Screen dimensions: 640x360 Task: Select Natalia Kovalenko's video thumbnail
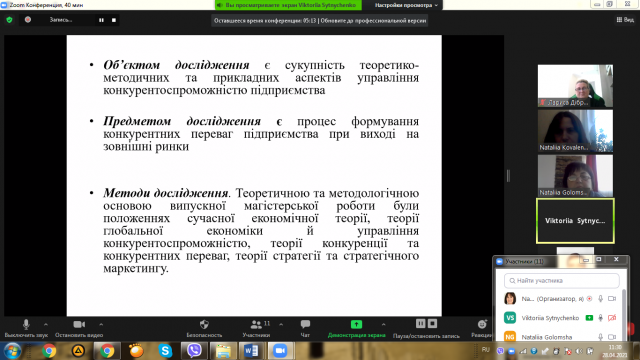575,131
